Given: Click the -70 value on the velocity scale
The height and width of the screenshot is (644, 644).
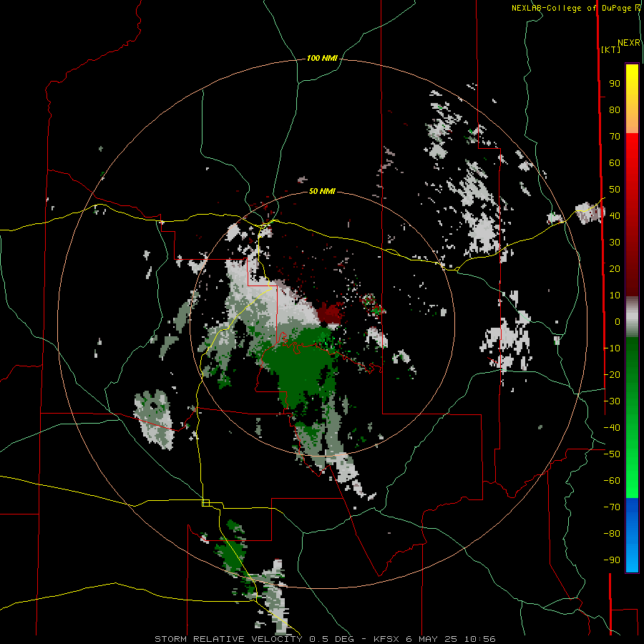Looking at the screenshot, I should 612,507.
